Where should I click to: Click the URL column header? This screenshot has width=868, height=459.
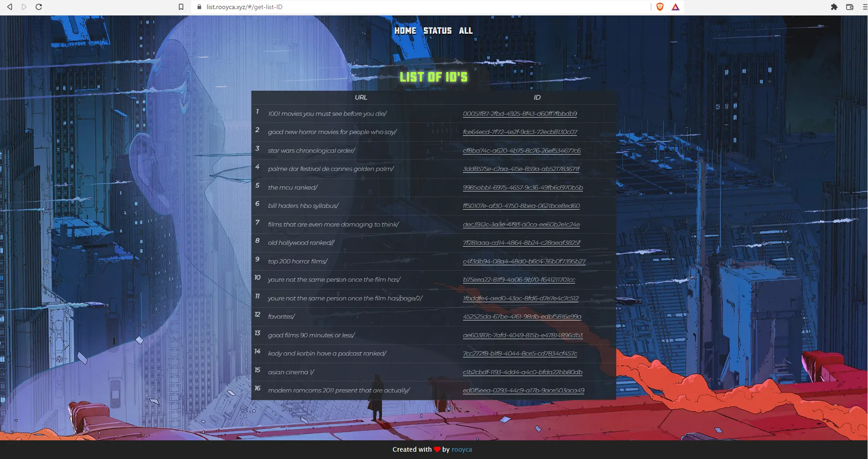[361, 98]
